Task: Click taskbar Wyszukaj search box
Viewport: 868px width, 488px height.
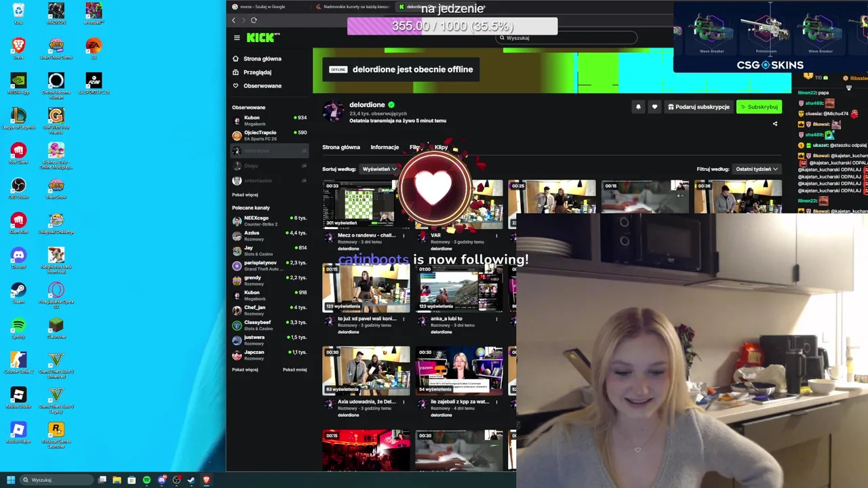Action: click(56, 480)
